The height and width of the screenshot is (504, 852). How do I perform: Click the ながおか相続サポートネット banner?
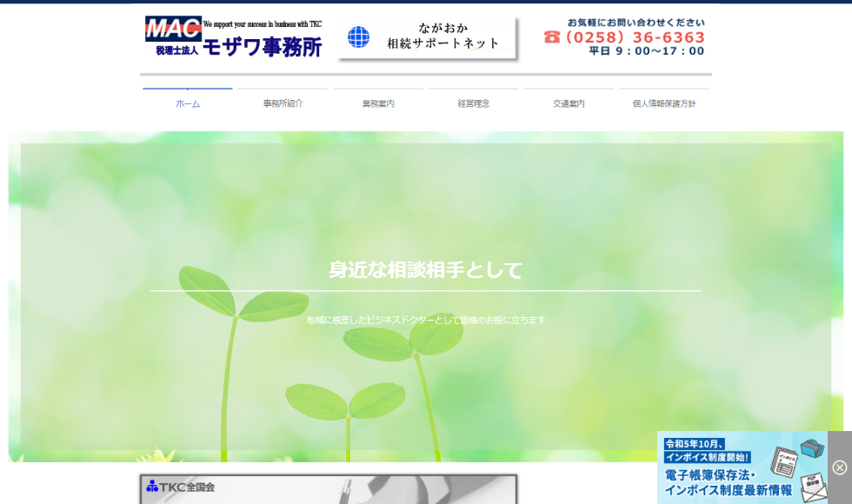click(428, 37)
